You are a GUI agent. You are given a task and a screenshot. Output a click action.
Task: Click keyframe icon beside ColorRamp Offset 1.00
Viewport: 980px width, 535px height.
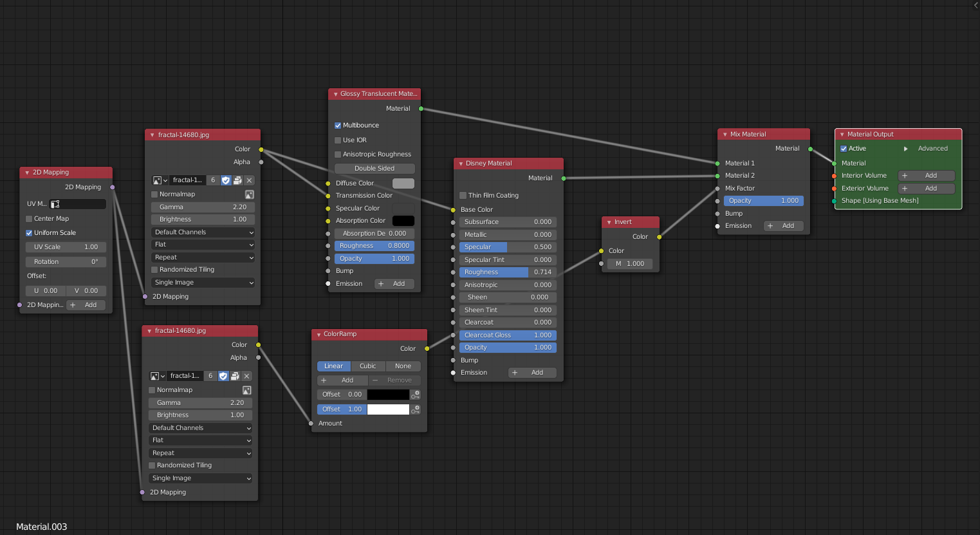tap(416, 409)
